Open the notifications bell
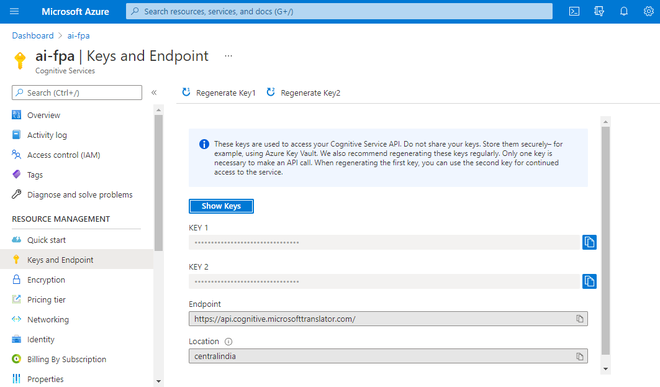Image resolution: width=660 pixels, height=387 pixels. 624,11
